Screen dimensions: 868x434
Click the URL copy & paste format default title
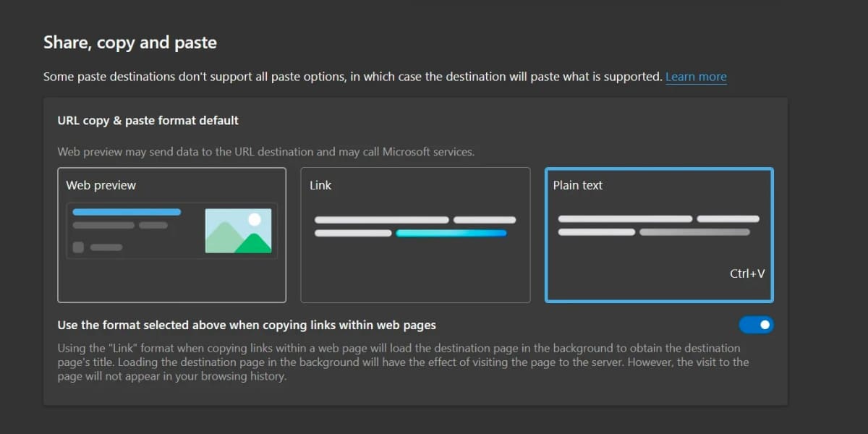(148, 120)
